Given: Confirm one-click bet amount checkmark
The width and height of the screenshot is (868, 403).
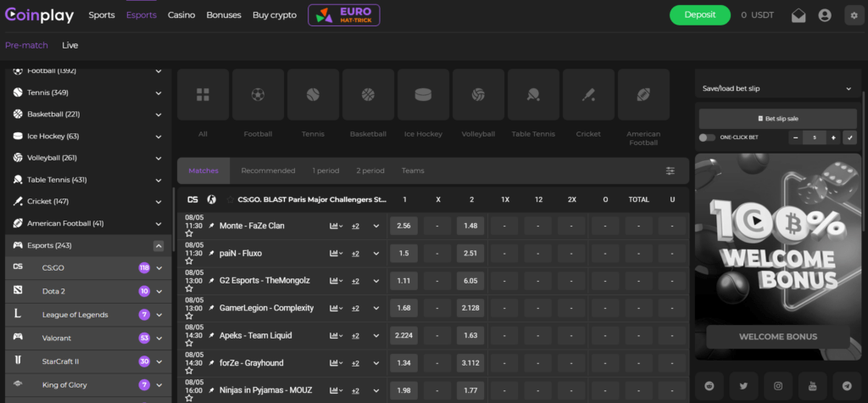Looking at the screenshot, I should [849, 137].
